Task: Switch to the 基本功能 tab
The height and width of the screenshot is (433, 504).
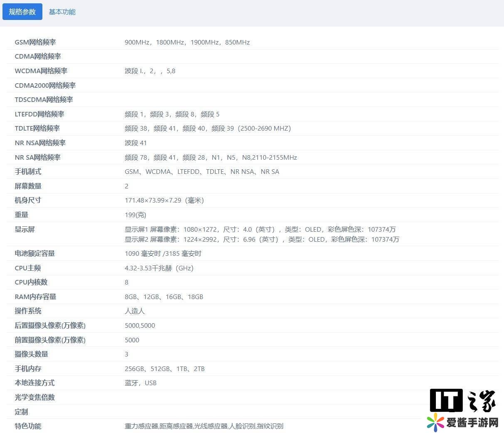Action: pyautogui.click(x=62, y=12)
